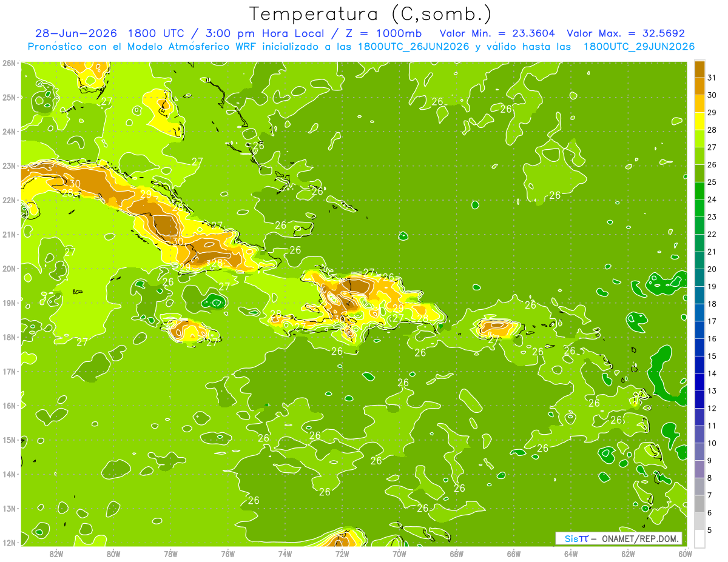Click the legend swatch between 27 and 28

699,138
